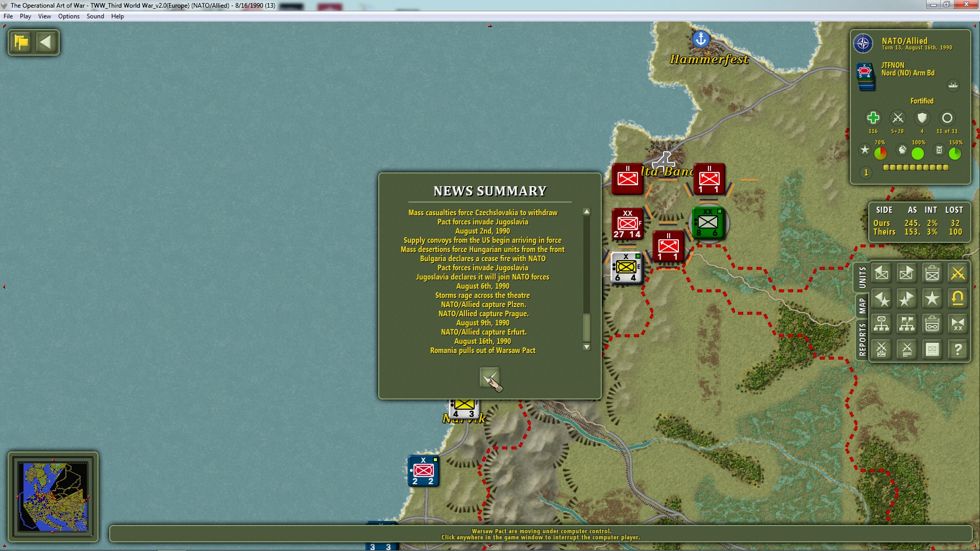980x551 pixels.
Task: Click the yellow undo arrow button
Action: 958,299
